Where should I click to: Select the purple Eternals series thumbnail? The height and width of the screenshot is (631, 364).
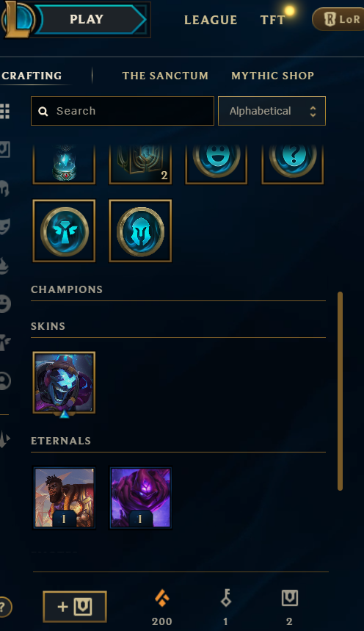point(140,498)
